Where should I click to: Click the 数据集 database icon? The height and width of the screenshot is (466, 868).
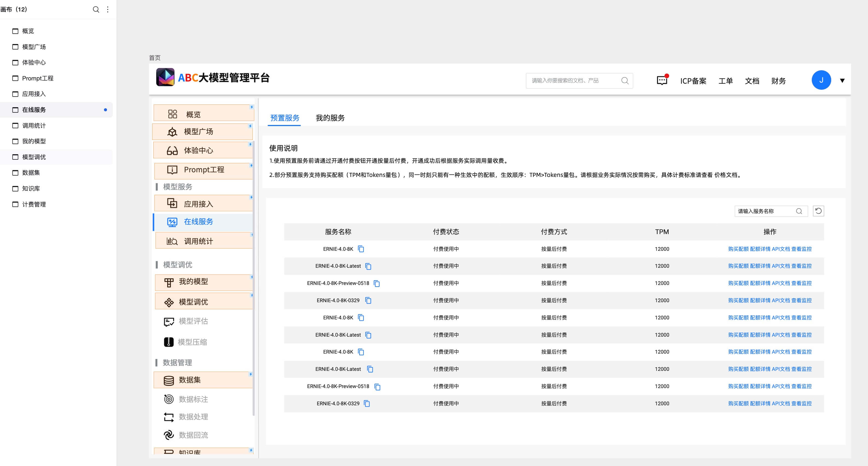tap(169, 380)
